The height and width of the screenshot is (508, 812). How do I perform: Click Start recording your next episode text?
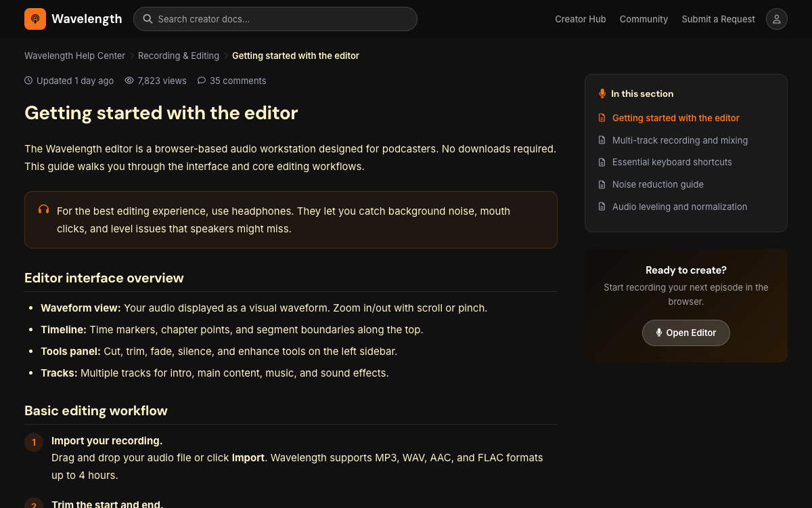686,294
